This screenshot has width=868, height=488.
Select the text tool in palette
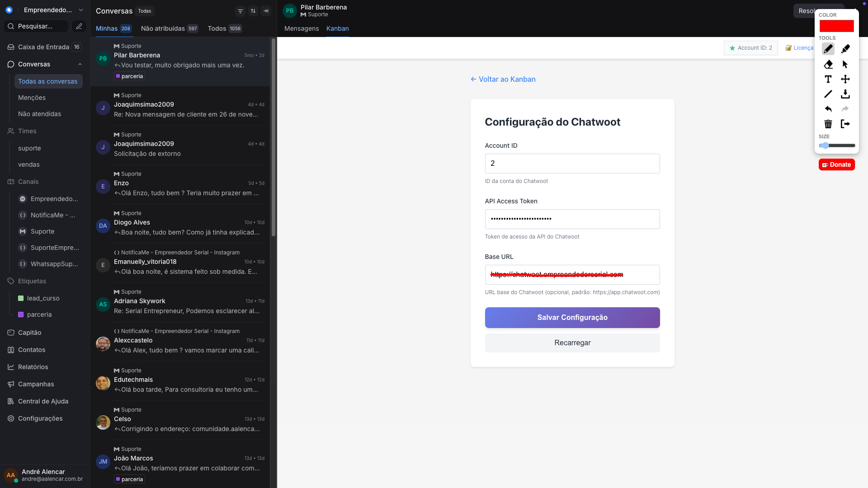pyautogui.click(x=828, y=79)
